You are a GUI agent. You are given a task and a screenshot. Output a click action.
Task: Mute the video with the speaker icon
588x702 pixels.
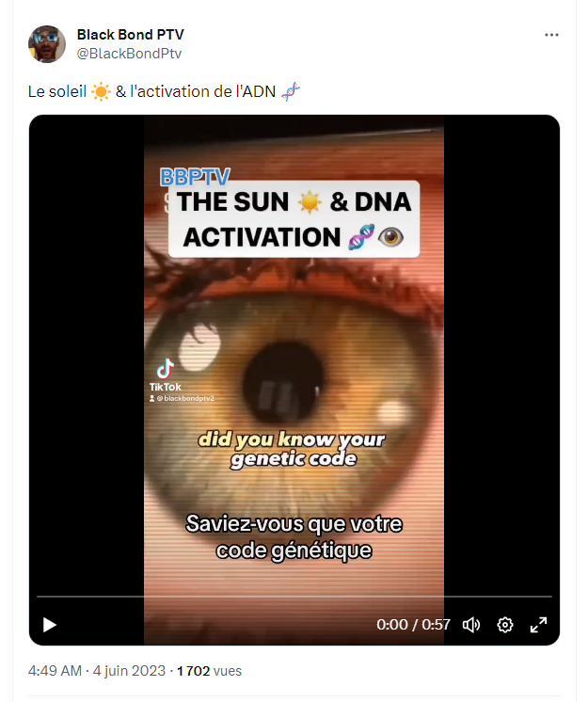pos(471,625)
